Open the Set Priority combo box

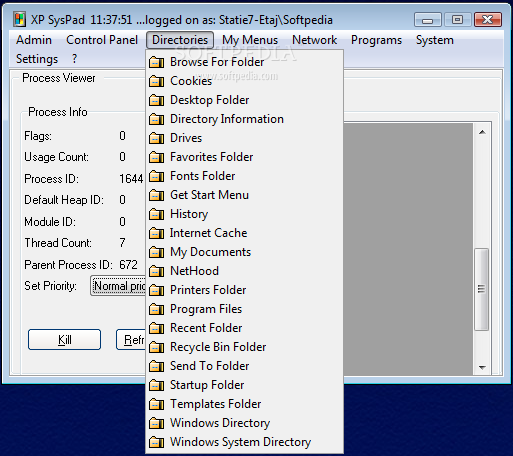118,286
